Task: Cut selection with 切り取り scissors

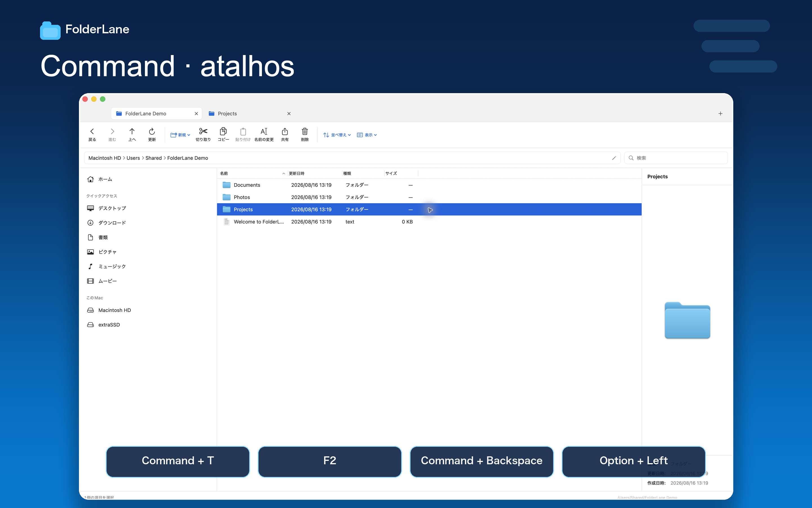Action: (x=203, y=134)
